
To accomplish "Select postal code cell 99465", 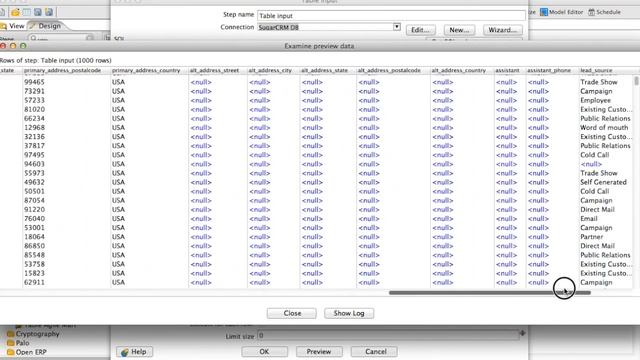I will [x=34, y=82].
